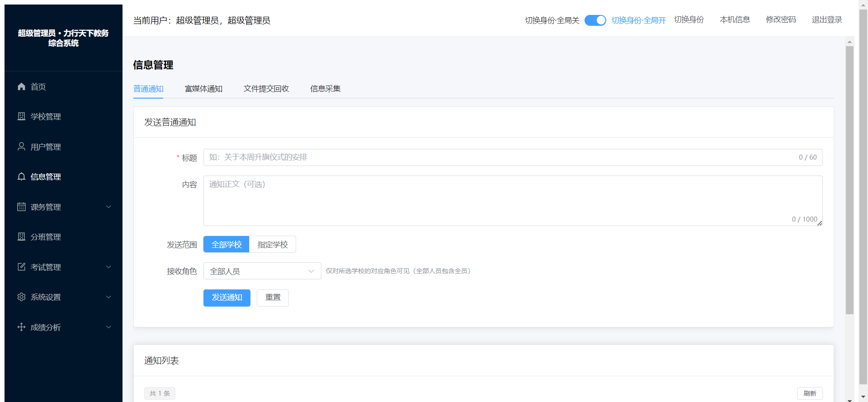This screenshot has width=868, height=402.
Task: Expand the 成绩分析 submenu chevron
Action: coord(108,327)
